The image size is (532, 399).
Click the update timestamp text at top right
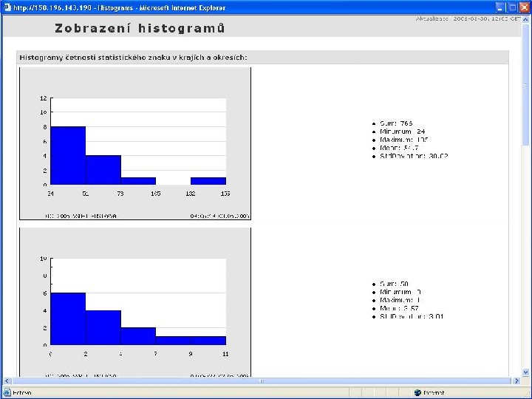coord(468,18)
